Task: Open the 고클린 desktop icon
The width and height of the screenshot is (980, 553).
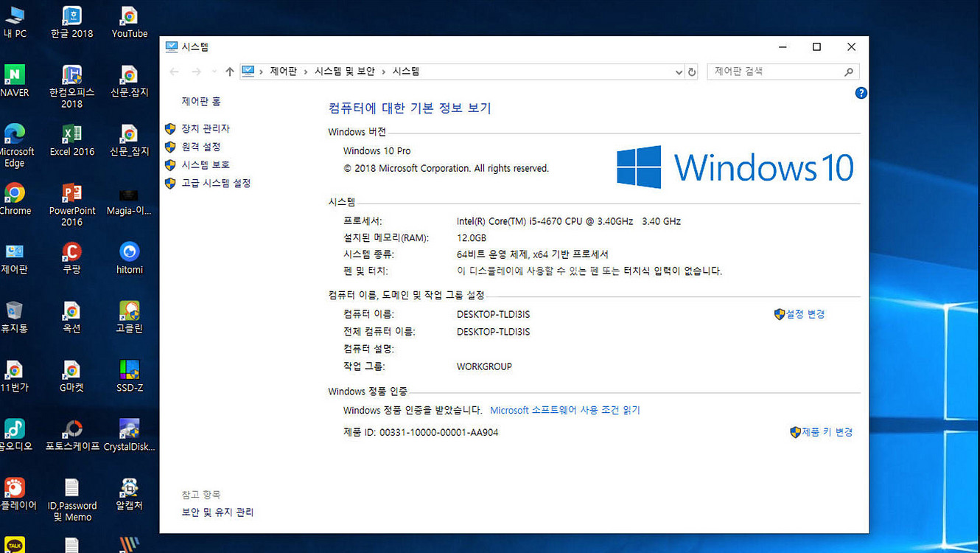Action: [x=130, y=316]
